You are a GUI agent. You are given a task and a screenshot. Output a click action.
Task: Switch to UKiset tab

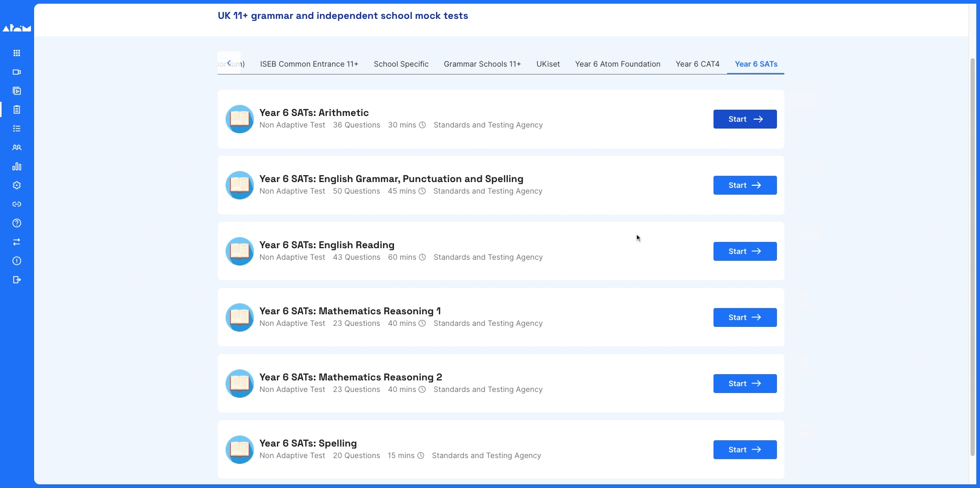tap(548, 64)
